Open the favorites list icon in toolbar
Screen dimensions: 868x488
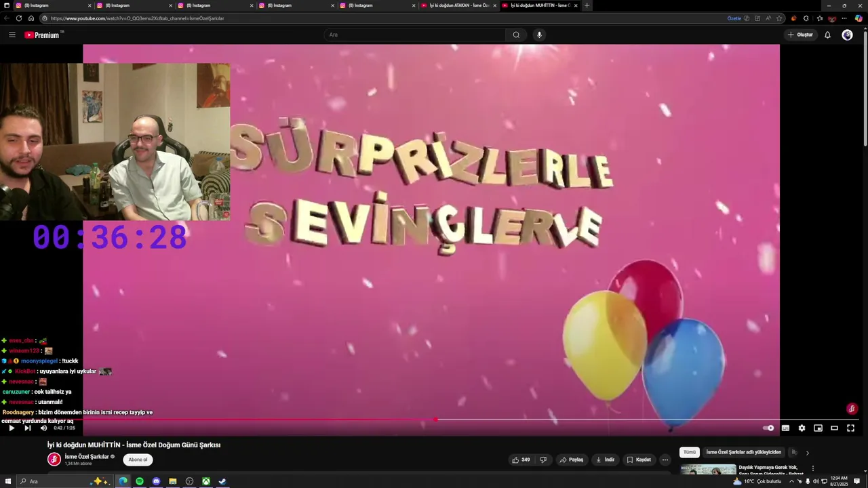coord(819,18)
